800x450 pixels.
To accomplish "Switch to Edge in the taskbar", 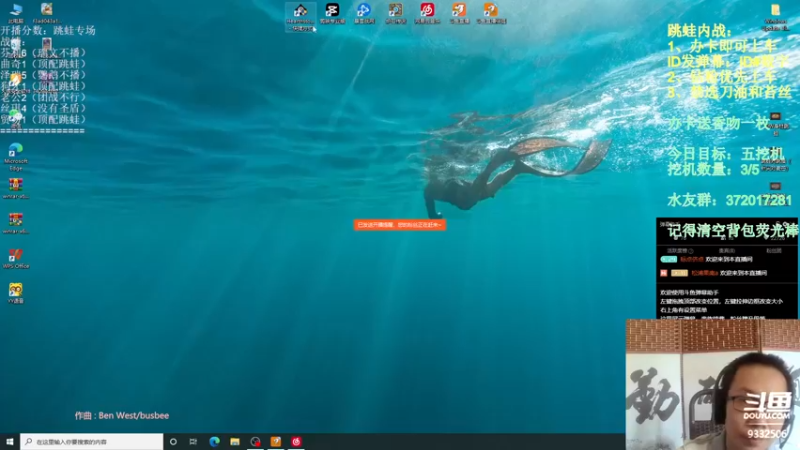I will point(214,441).
